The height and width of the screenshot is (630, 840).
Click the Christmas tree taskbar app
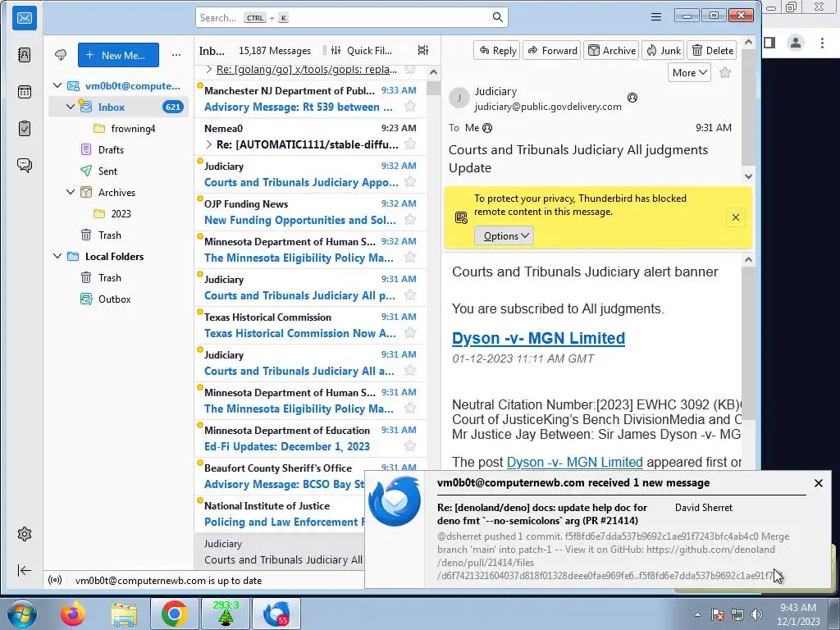(x=225, y=614)
